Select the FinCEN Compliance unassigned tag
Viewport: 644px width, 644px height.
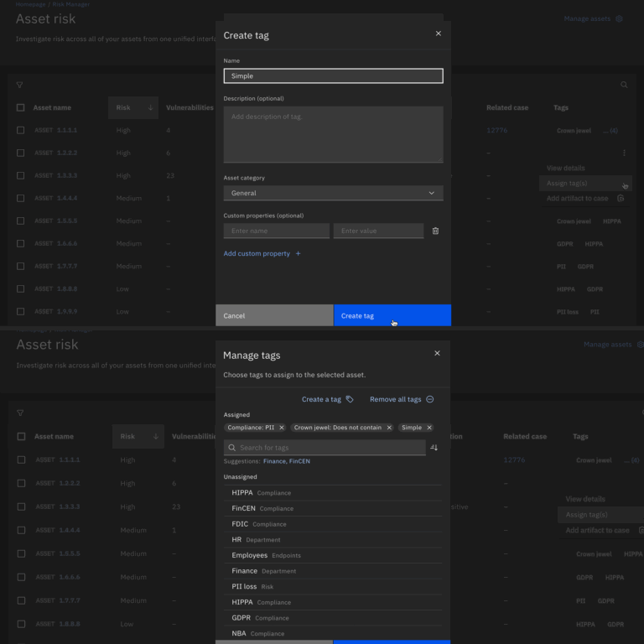333,508
